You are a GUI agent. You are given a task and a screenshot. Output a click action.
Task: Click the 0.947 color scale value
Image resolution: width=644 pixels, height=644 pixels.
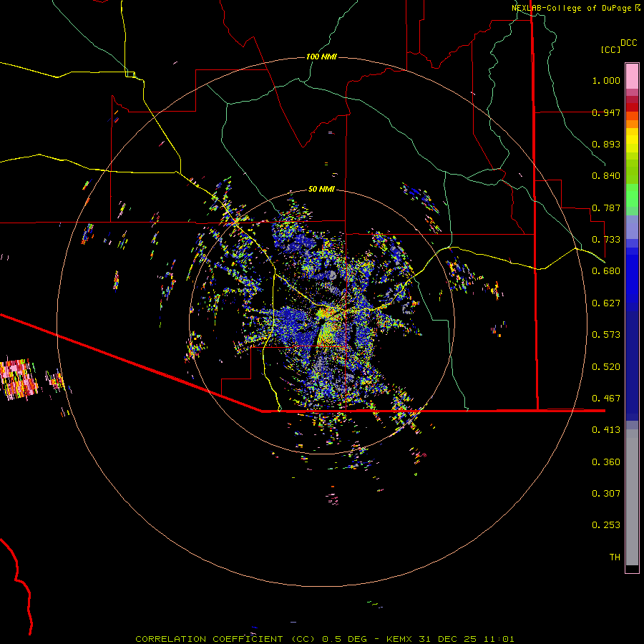coord(606,112)
